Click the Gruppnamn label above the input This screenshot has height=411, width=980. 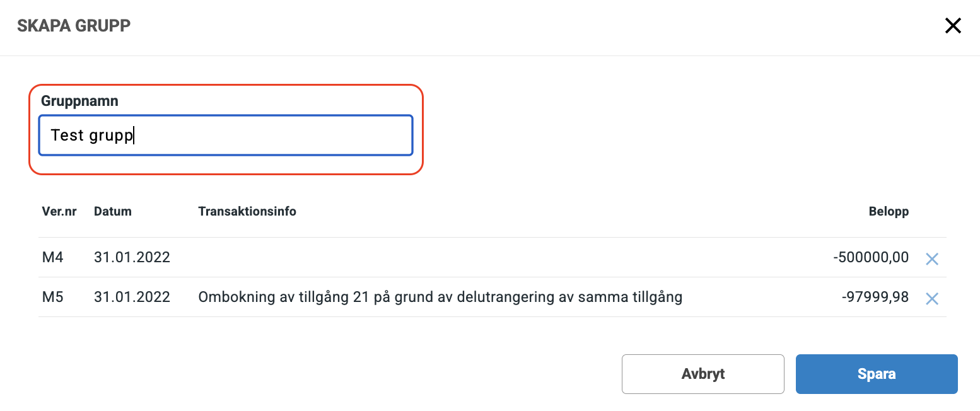[78, 100]
